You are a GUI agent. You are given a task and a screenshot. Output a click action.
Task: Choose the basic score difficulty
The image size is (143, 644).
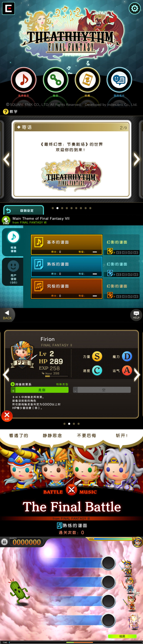pyautogui.click(x=66, y=244)
